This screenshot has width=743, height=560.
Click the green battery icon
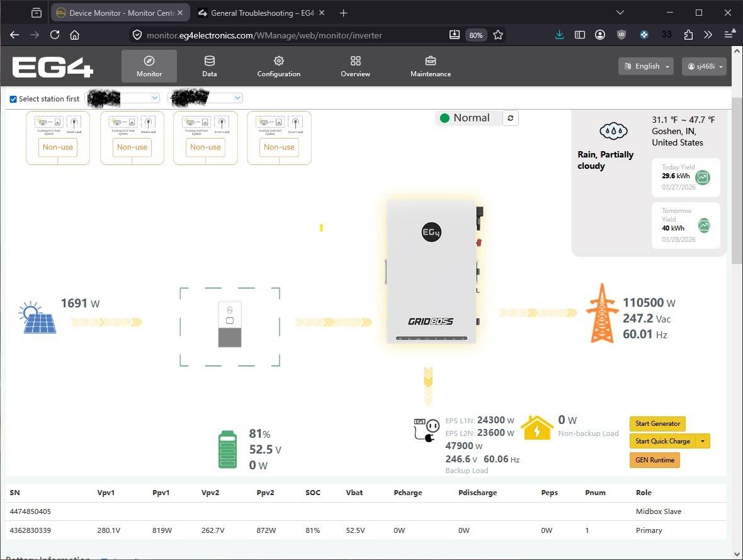(x=227, y=449)
